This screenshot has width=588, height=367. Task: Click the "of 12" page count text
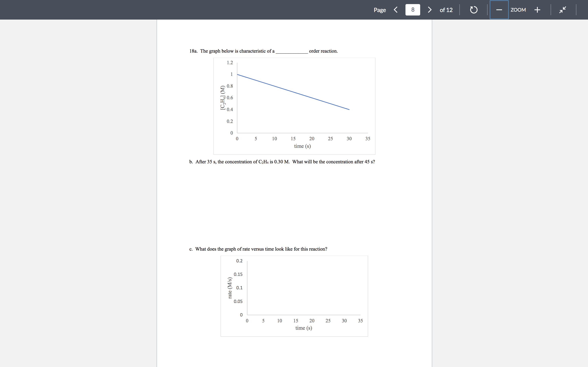click(446, 10)
